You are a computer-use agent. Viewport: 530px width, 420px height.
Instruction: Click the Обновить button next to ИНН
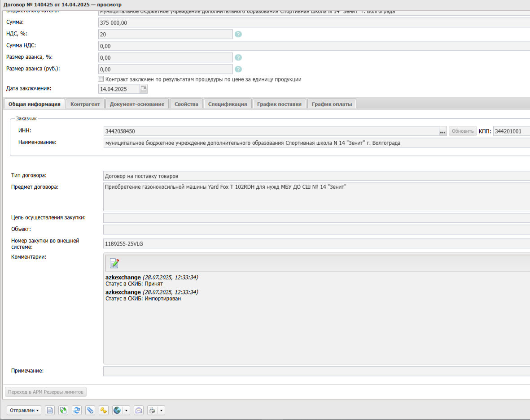463,131
